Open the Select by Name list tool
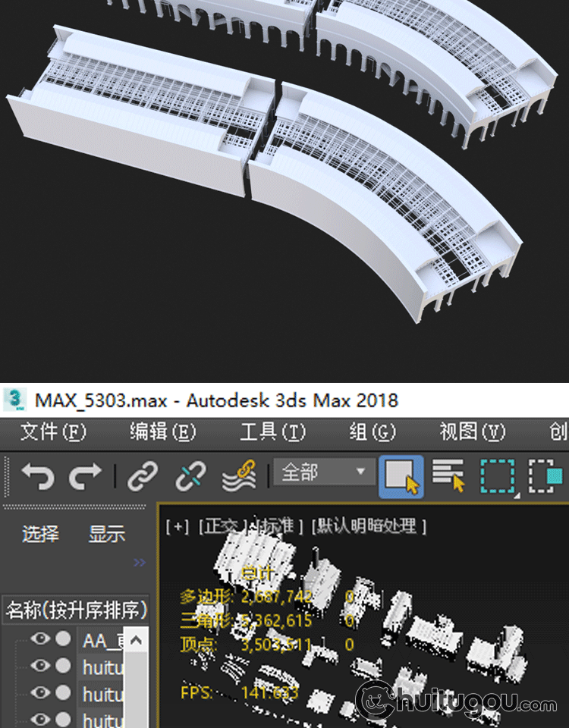The height and width of the screenshot is (728, 569). coord(448,475)
